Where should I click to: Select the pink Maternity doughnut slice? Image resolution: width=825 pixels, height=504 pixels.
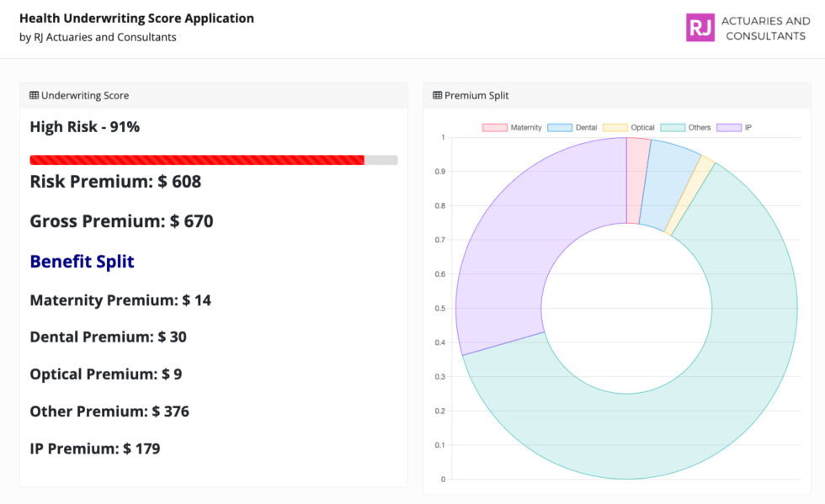pyautogui.click(x=636, y=180)
